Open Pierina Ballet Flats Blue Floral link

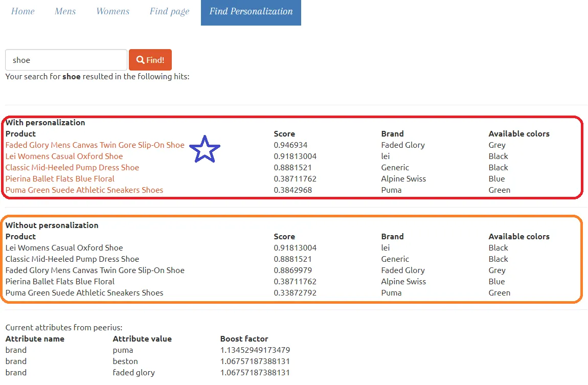pyautogui.click(x=60, y=179)
